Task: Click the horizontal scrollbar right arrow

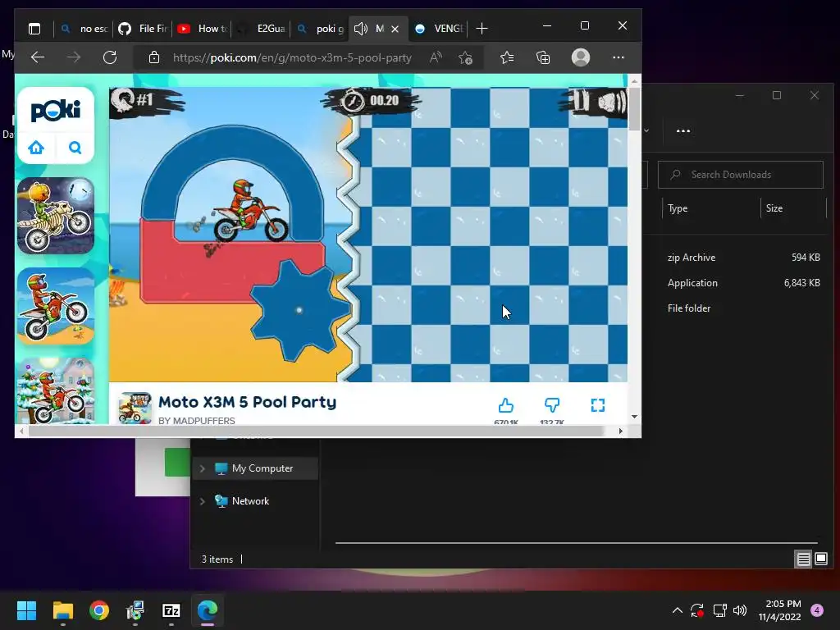Action: [621, 431]
